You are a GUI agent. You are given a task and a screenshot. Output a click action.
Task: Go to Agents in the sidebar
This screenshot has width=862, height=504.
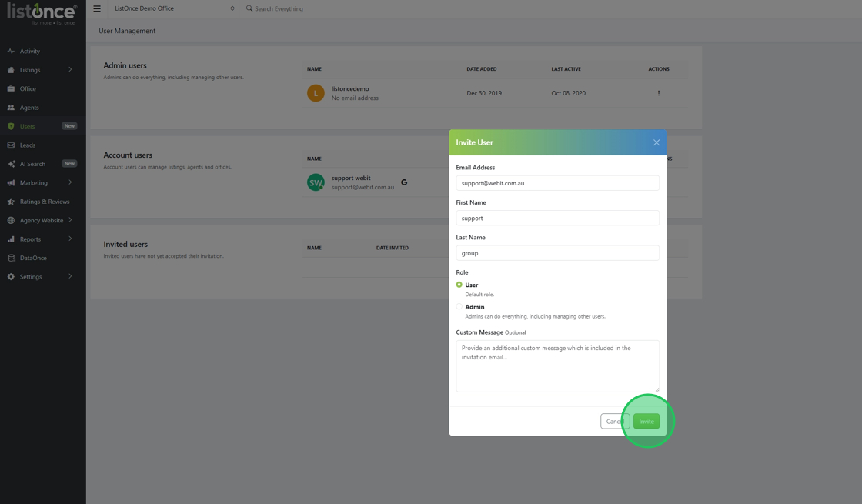point(29,108)
